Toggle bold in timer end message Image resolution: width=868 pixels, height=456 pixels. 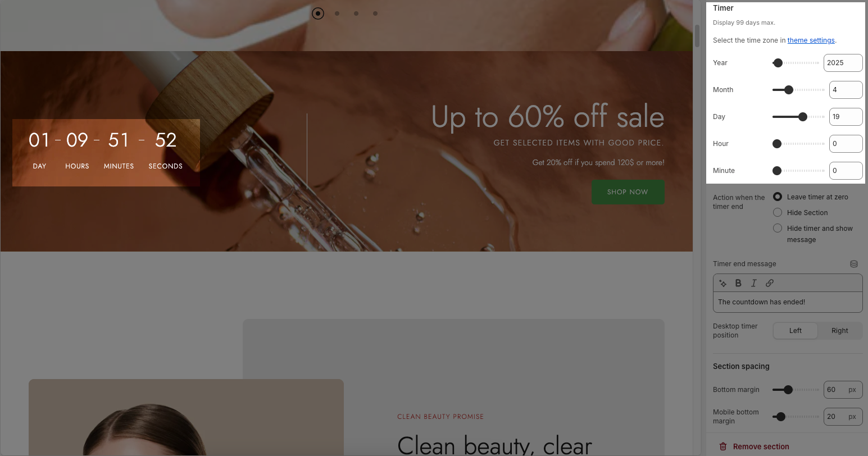[x=738, y=283]
